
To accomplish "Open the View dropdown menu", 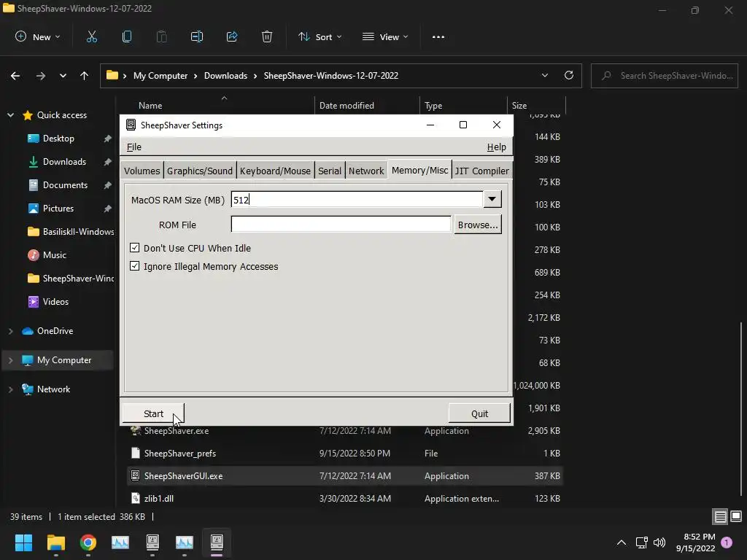I will (x=385, y=36).
